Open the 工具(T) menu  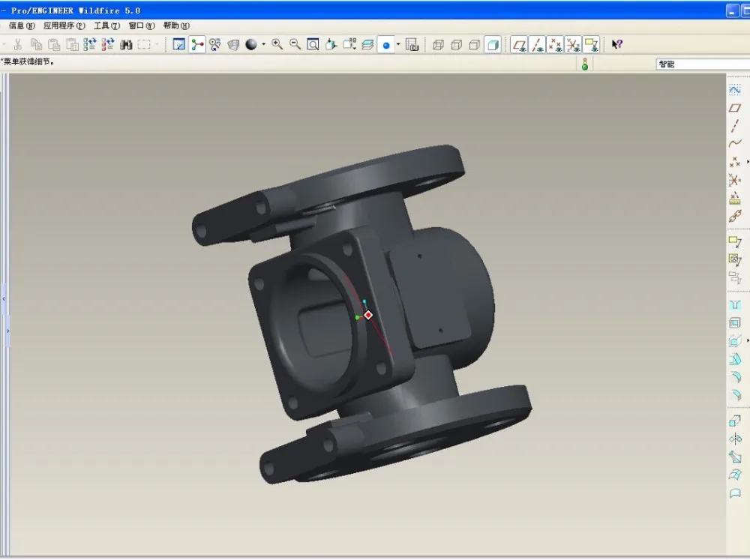(x=106, y=25)
